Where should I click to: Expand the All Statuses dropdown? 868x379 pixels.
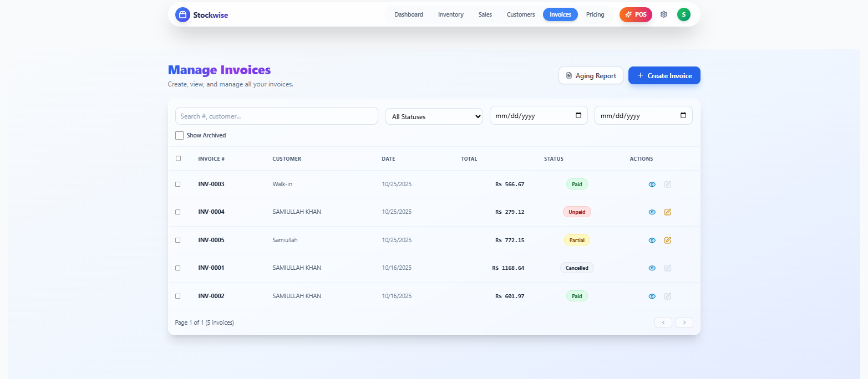(x=434, y=116)
